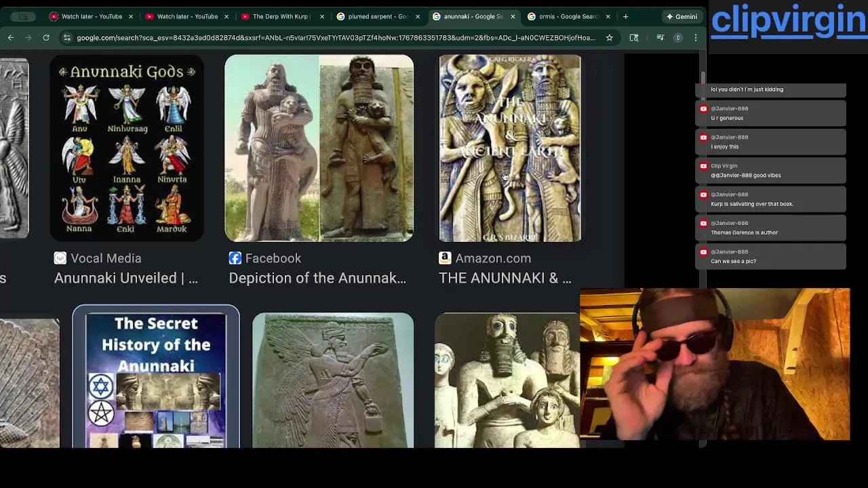
Task: Click Vocal Media favicon
Action: click(60, 258)
